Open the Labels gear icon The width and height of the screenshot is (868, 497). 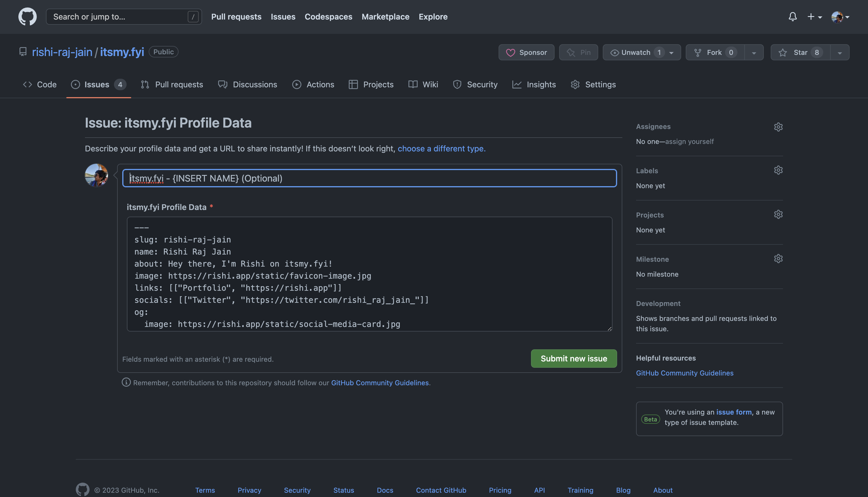tap(778, 170)
